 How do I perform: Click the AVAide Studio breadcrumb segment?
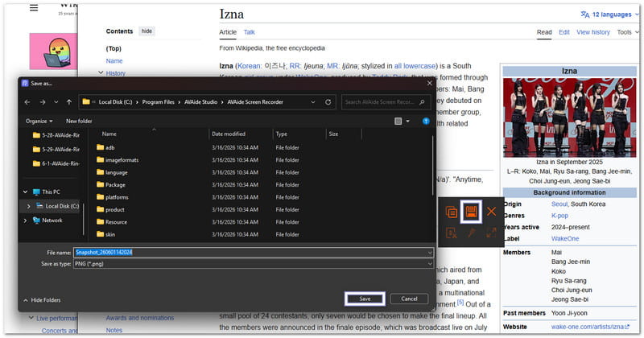pyautogui.click(x=200, y=102)
